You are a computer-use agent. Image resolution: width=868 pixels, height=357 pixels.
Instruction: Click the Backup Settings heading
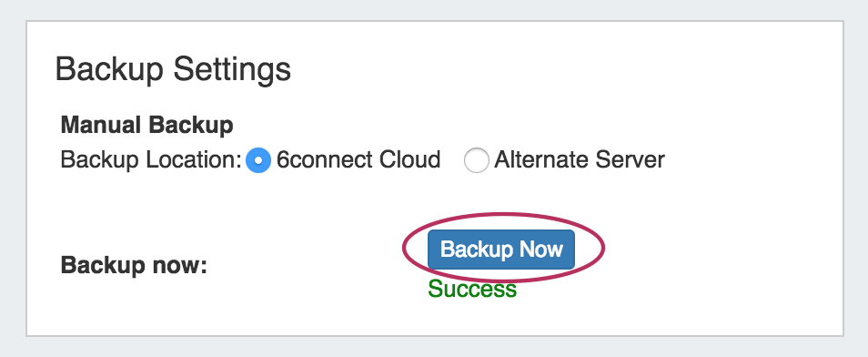click(x=173, y=69)
